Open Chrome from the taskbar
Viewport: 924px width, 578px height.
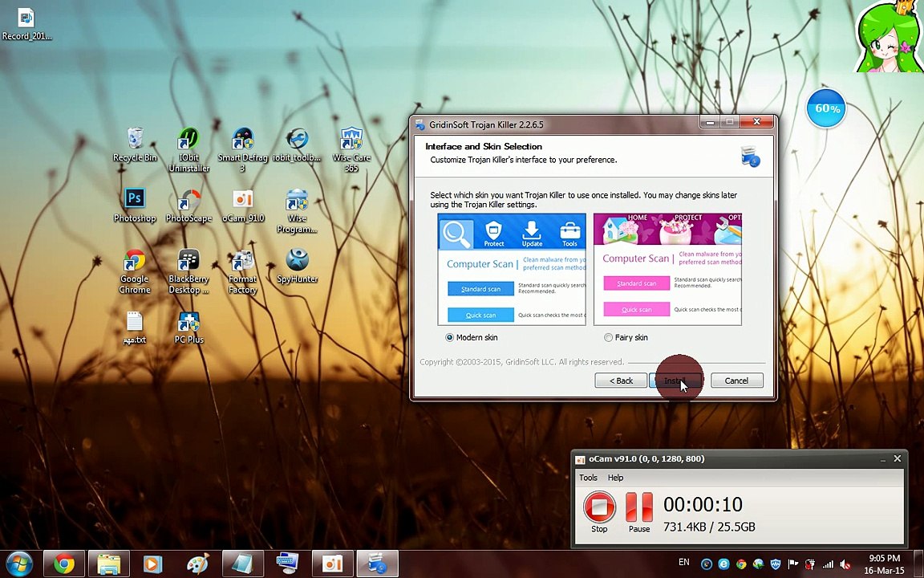coord(65,564)
